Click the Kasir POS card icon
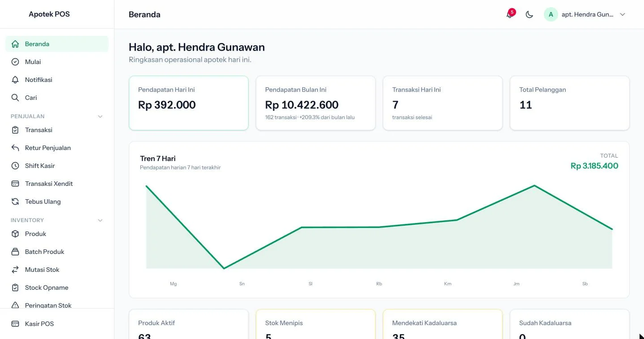Screen dimensions: 644x339 15,324
